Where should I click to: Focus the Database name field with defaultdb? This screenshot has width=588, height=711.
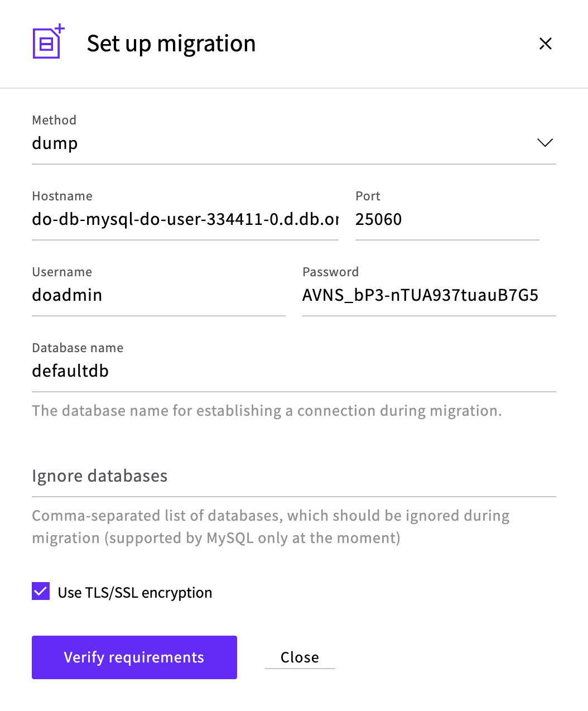pos(293,371)
